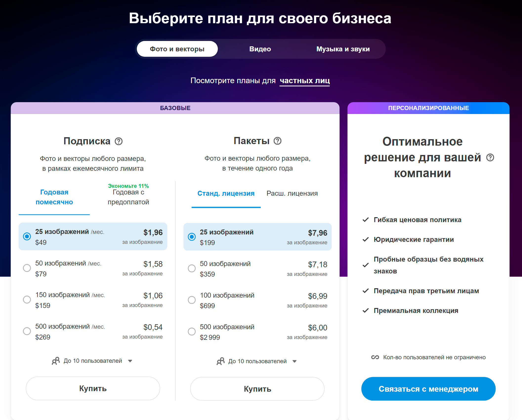Click the Экономьте 11% label

[x=128, y=186]
